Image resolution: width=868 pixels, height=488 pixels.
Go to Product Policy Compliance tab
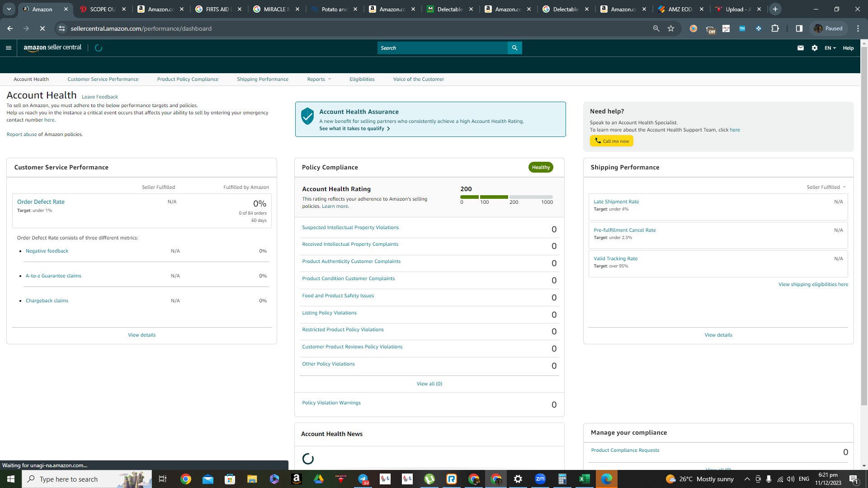click(x=188, y=79)
